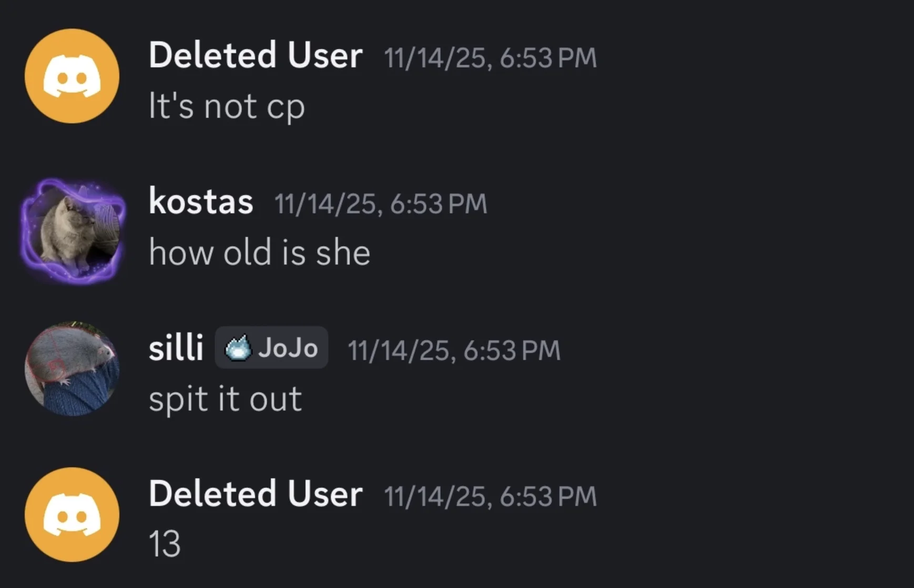Select the "spit it out" message
The width and height of the screenshot is (914, 588).
click(x=225, y=399)
